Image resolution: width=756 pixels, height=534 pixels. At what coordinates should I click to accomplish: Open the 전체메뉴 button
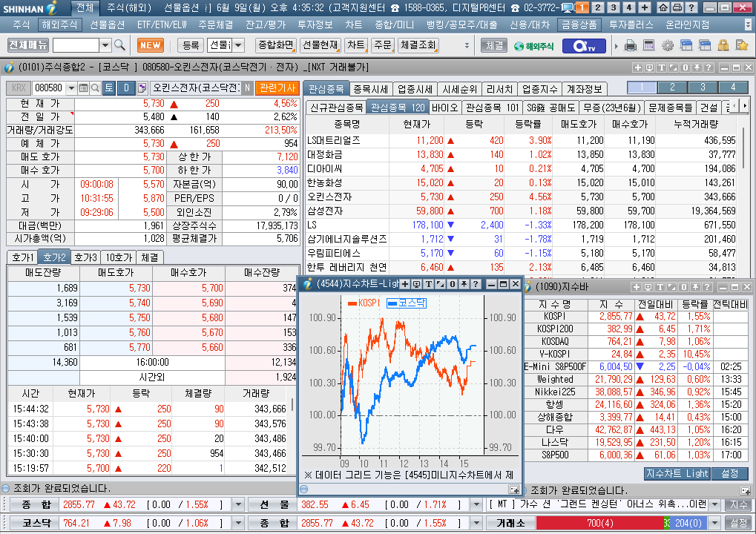28,45
